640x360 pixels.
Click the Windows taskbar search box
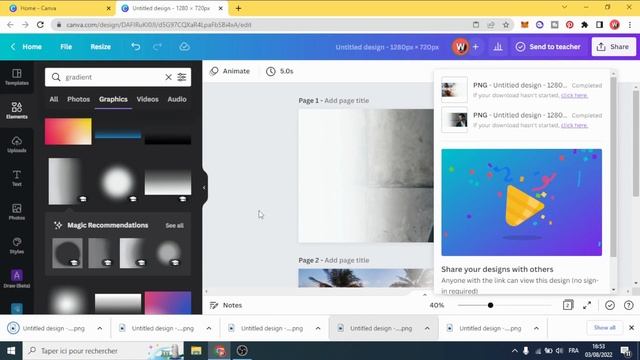[103, 351]
